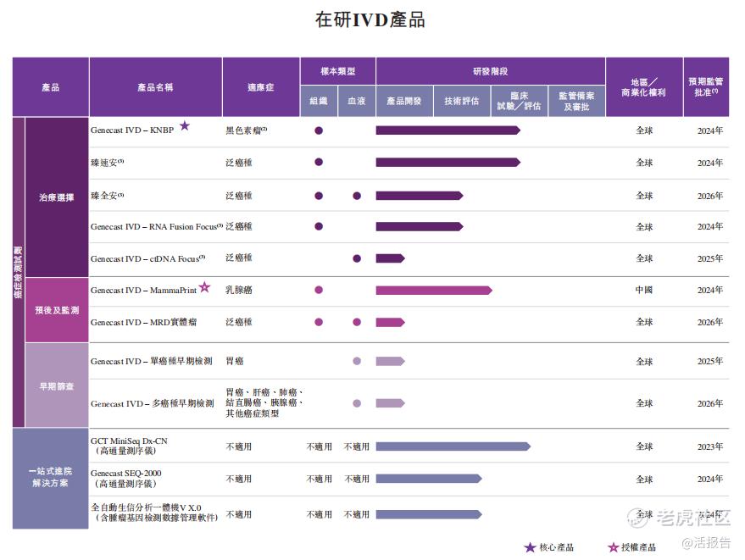
Task: Select the 技術評估 stage header
Action: [462, 101]
